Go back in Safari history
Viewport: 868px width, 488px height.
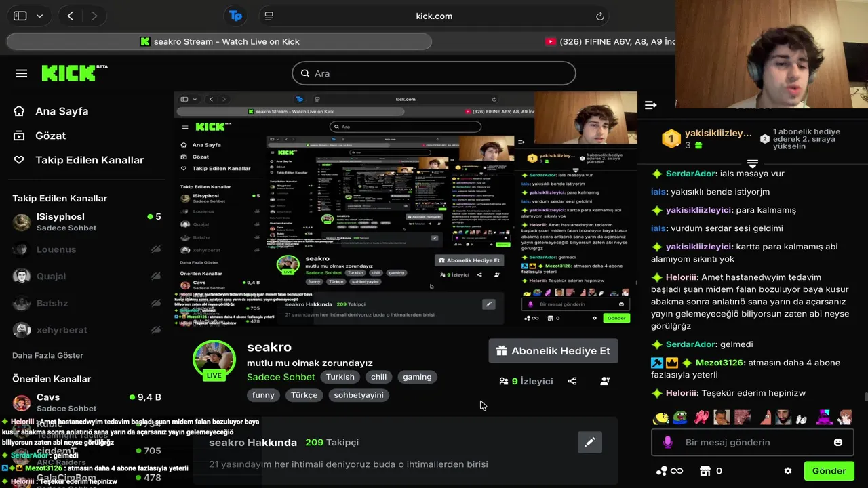coord(71,16)
